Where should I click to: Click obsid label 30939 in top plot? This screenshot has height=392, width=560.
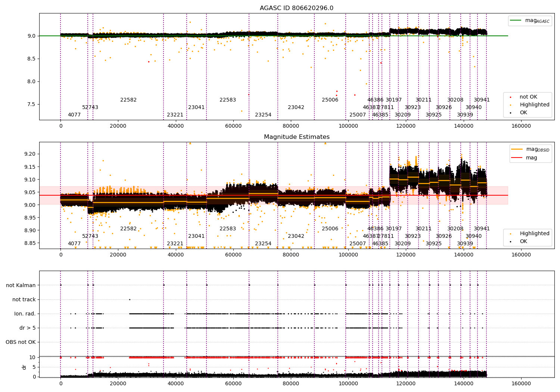point(465,115)
